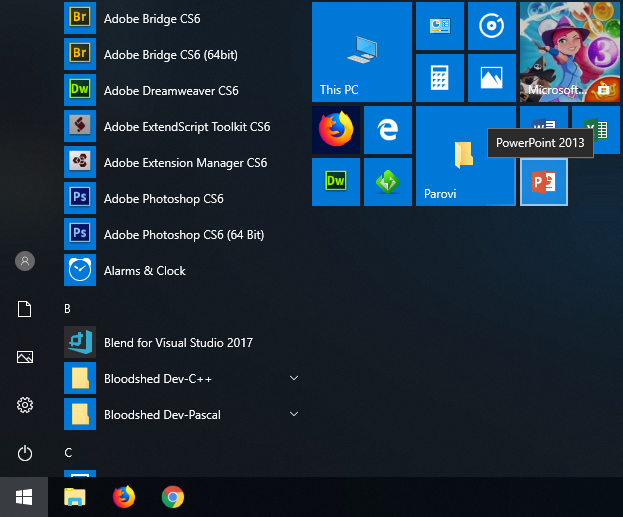This screenshot has width=623, height=517.
Task: Launch Firefox from the Start tile
Action: [x=336, y=130]
